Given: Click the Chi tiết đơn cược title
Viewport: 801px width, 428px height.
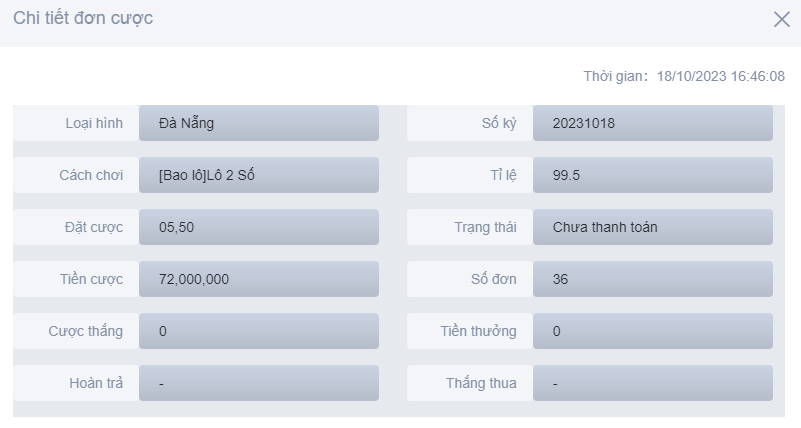Looking at the screenshot, I should pos(83,18).
